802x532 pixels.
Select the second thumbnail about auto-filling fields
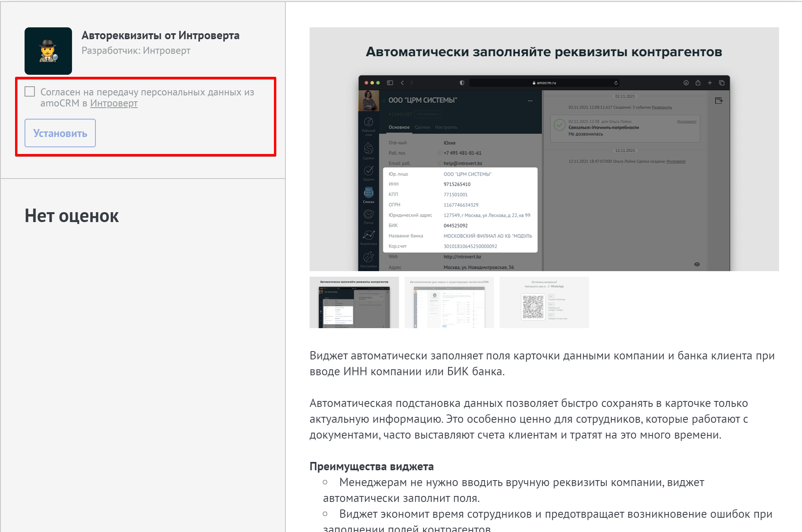[449, 302]
